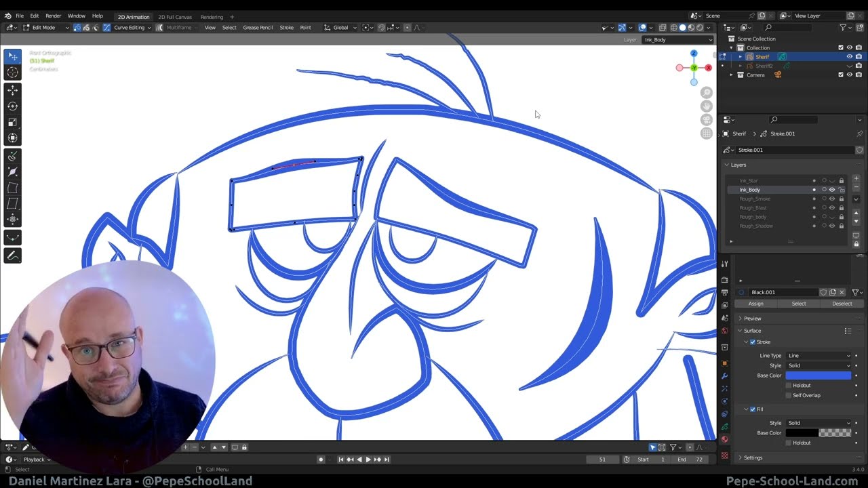Open the Curve Editing settings dropdown
868x488 pixels.
(x=132, y=28)
